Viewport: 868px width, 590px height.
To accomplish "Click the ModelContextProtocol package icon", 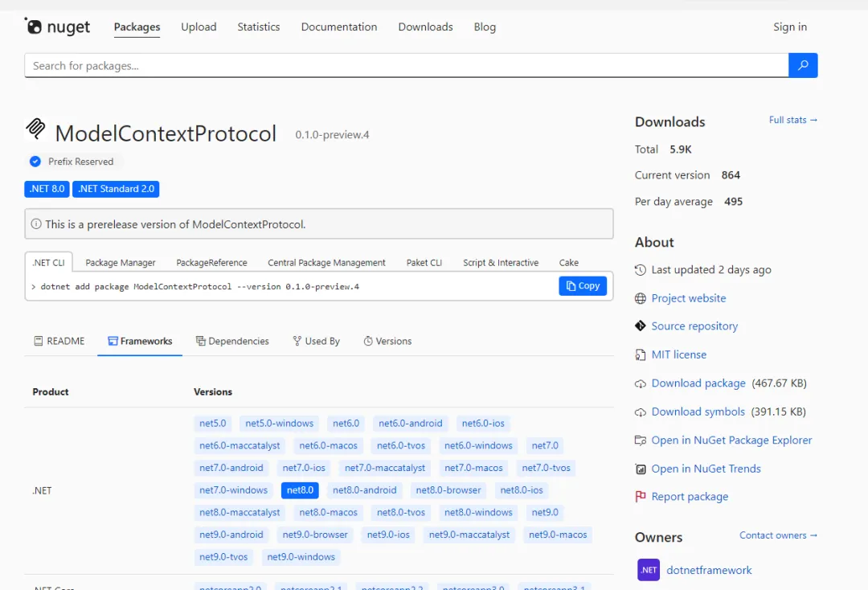I will (36, 129).
